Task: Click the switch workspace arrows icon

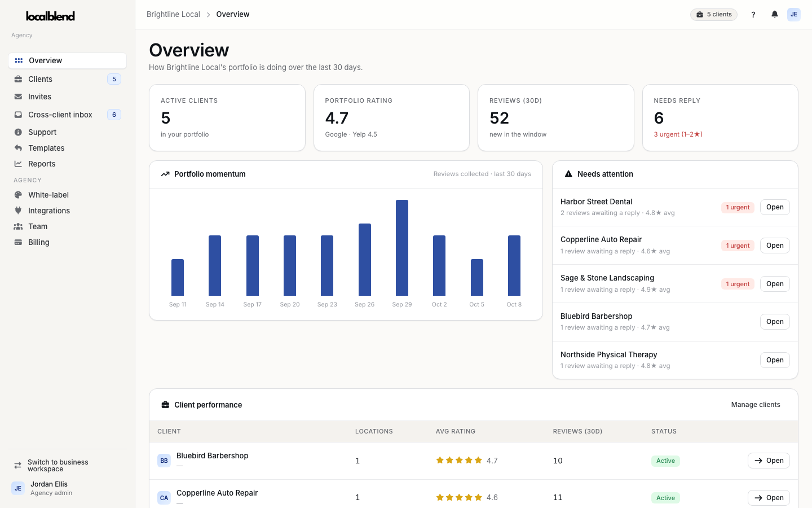Action: click(18, 466)
